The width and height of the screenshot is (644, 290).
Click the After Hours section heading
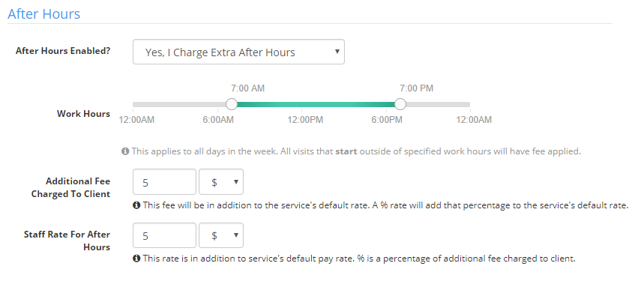(44, 14)
